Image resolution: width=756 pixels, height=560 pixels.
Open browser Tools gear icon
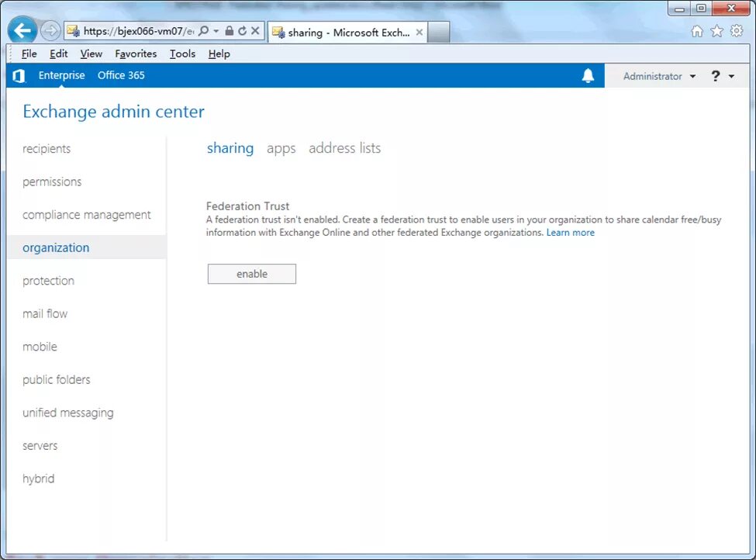(x=737, y=31)
